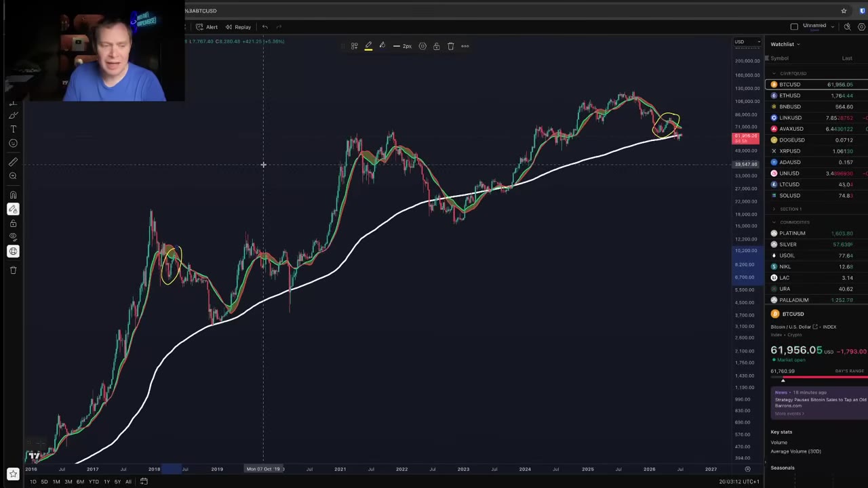The height and width of the screenshot is (488, 868).
Task: Change line color via pencil icon
Action: pyautogui.click(x=368, y=46)
